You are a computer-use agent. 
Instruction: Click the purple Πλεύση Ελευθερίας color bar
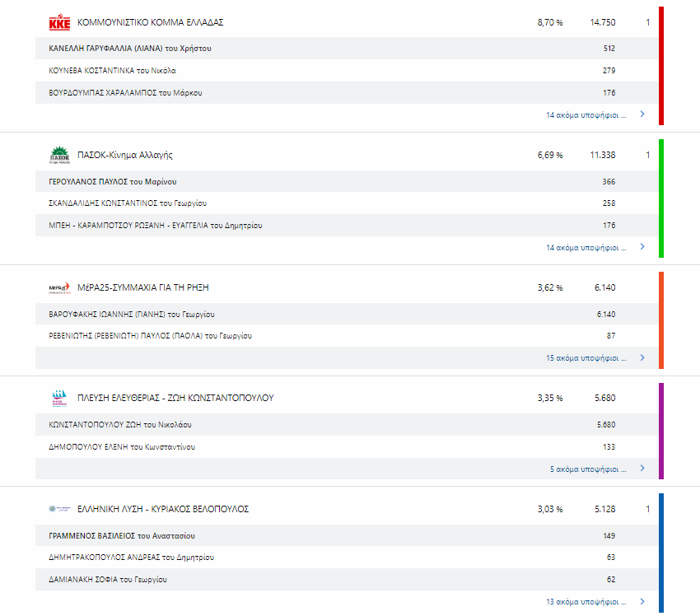pos(660,431)
